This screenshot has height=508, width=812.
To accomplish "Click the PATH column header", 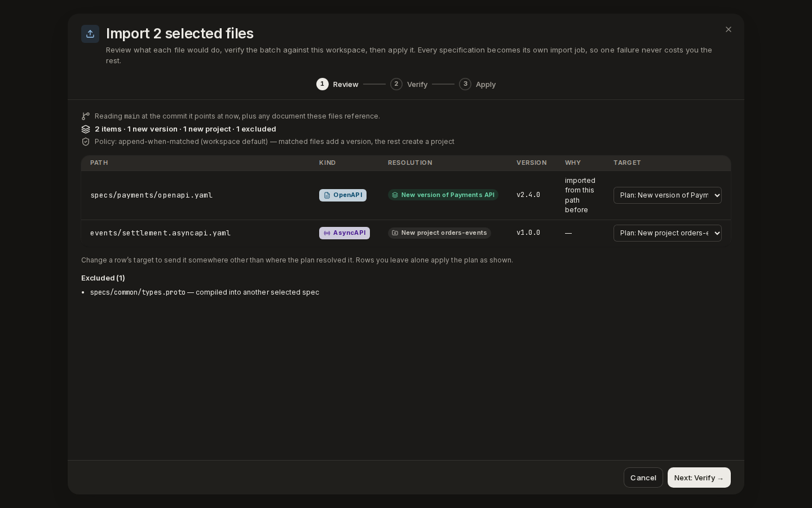I will (99, 163).
